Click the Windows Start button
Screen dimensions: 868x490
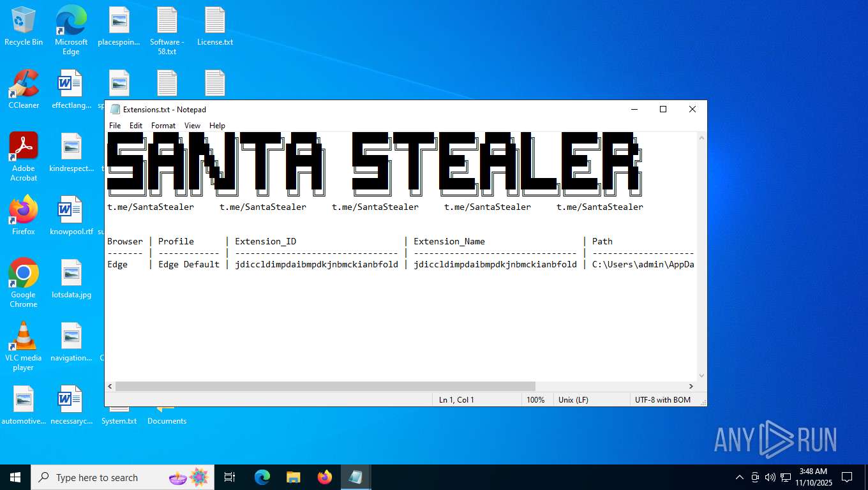15,477
